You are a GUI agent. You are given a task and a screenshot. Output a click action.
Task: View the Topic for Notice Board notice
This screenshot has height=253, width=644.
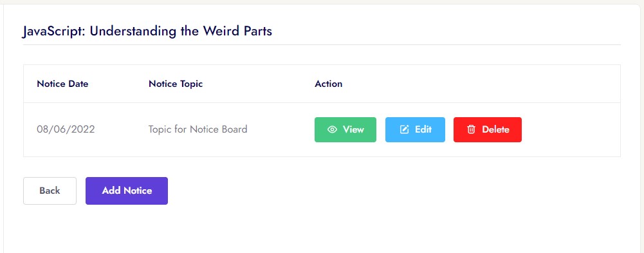pyautogui.click(x=345, y=130)
